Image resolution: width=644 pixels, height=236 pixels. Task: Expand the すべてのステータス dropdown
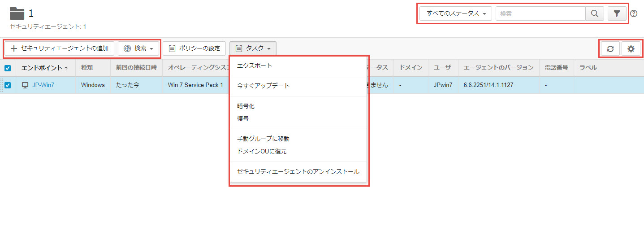coord(456,13)
